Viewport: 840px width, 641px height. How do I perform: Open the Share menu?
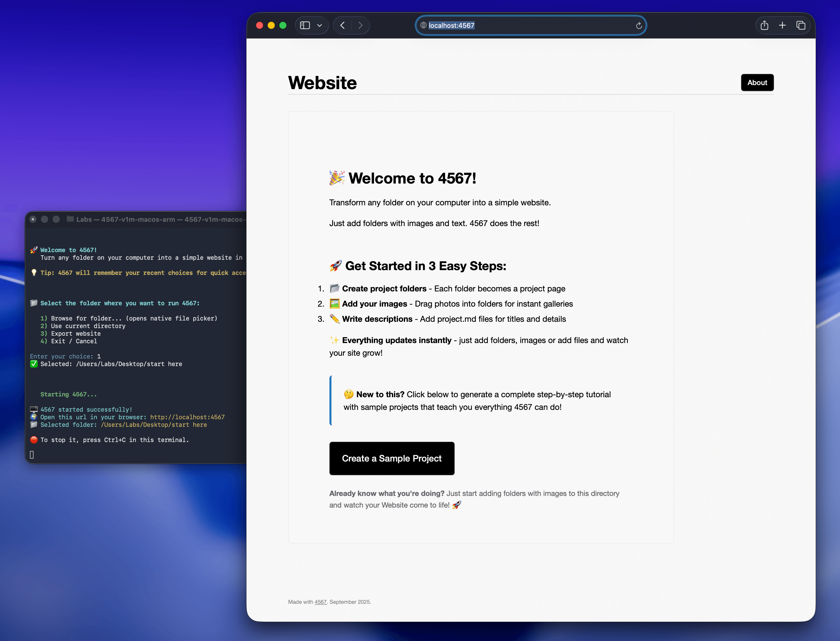point(764,25)
